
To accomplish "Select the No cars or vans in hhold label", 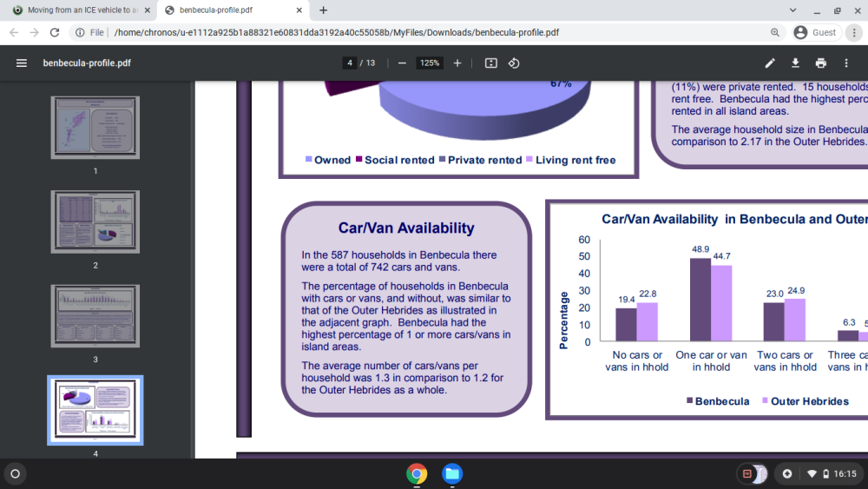I will pos(636,361).
